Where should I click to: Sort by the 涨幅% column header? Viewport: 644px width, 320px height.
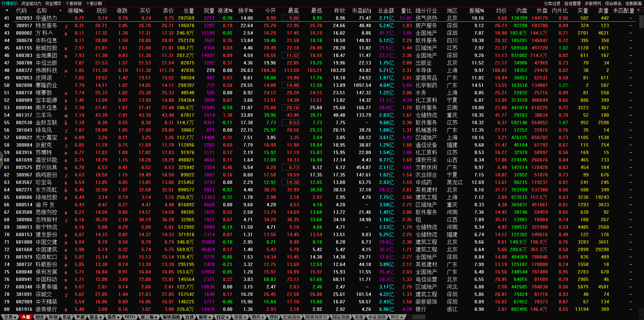[x=75, y=11]
